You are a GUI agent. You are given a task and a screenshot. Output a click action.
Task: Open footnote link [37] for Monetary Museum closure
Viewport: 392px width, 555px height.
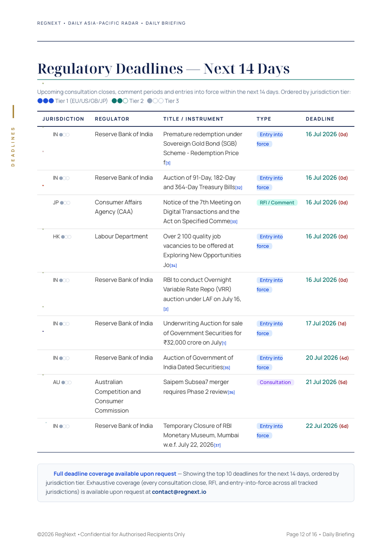217,446
